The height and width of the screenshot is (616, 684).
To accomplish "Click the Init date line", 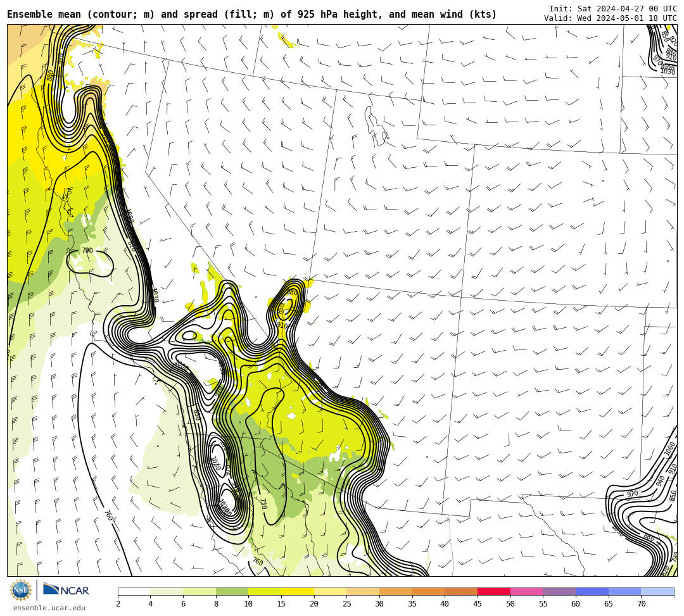I will click(x=613, y=8).
